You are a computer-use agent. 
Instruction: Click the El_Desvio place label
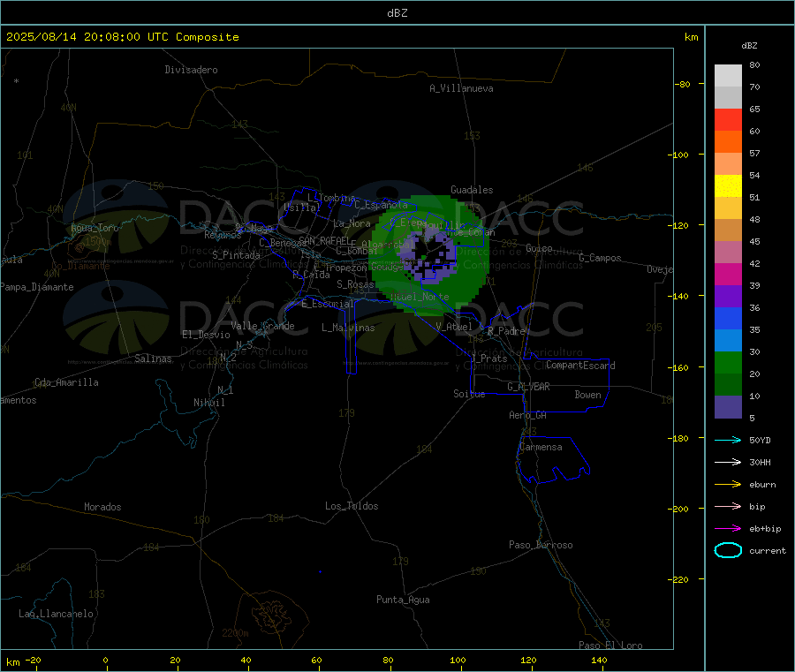(x=207, y=335)
